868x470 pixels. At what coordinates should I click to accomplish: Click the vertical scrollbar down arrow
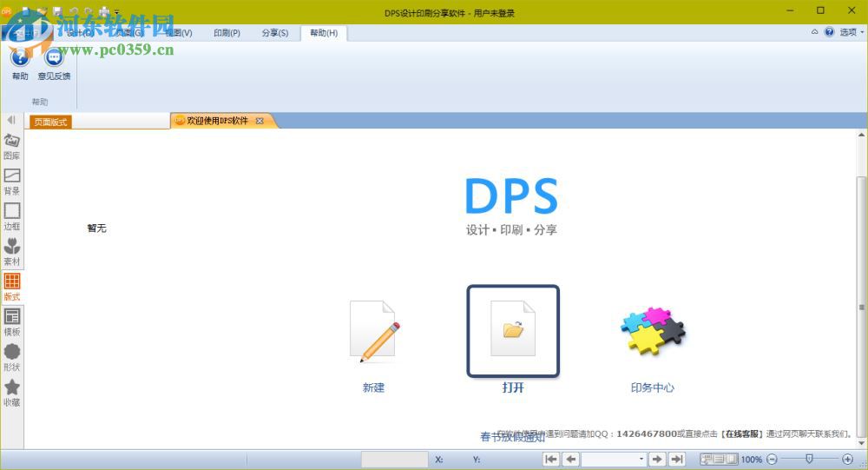pos(862,443)
